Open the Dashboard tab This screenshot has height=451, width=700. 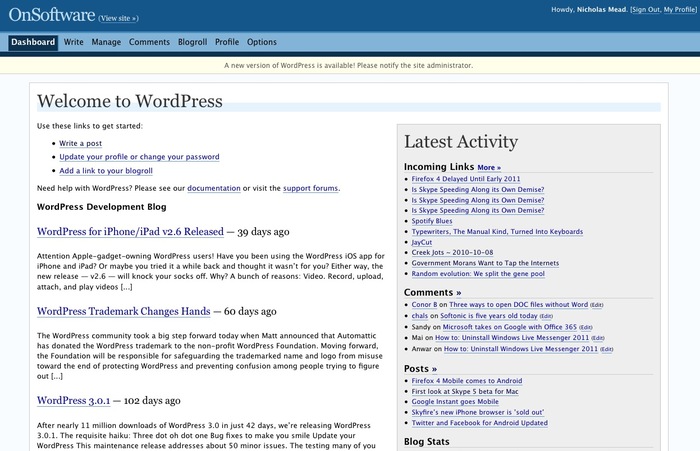pos(33,42)
